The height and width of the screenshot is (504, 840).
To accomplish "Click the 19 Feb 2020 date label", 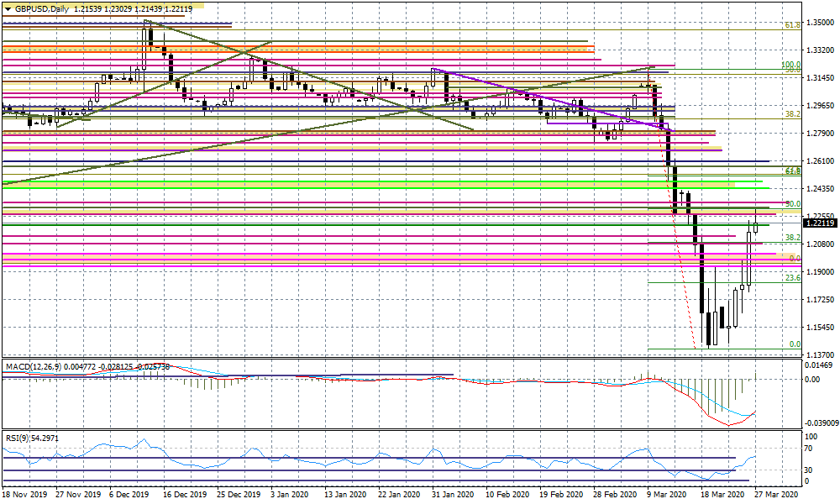I will click(561, 495).
